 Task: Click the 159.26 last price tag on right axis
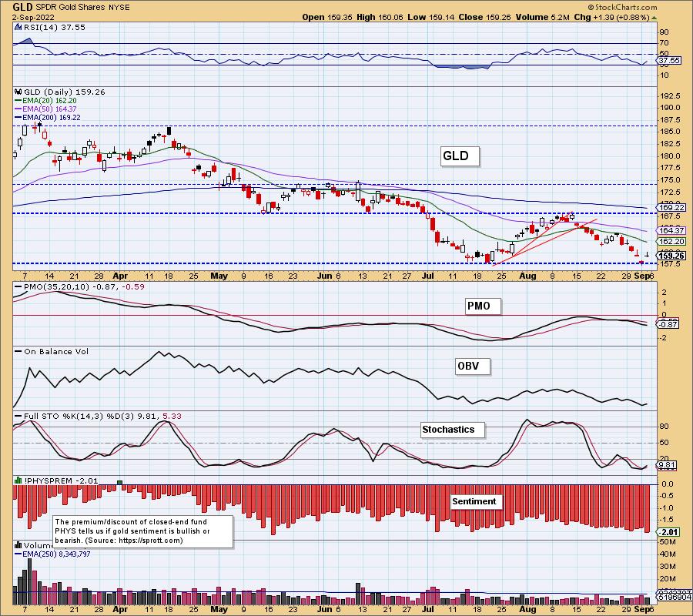click(671, 256)
